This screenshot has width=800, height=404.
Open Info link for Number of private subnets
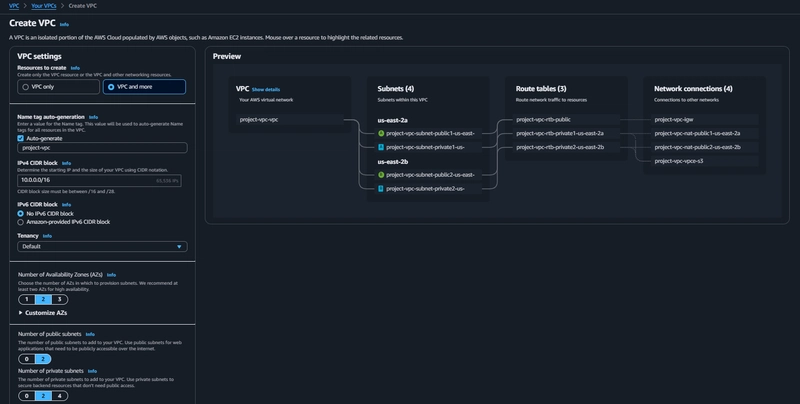(92, 371)
